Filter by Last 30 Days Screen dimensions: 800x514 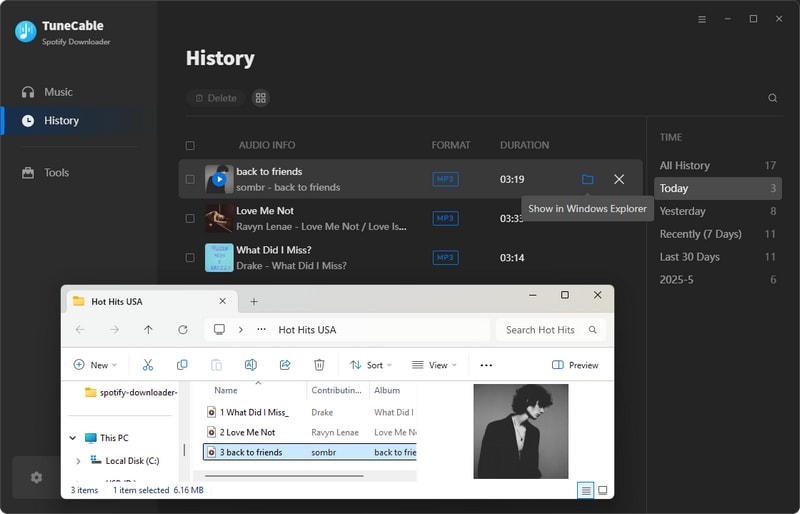(717, 257)
